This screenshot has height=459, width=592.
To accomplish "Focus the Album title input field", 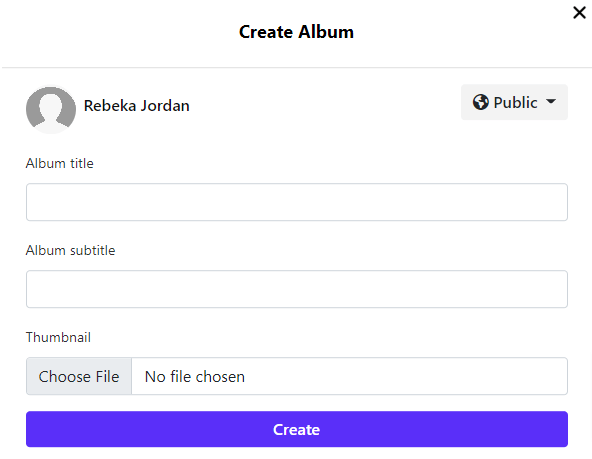I will point(297,202).
